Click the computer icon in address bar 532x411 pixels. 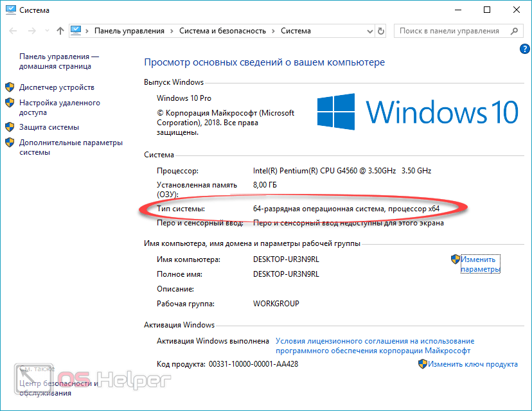76,31
